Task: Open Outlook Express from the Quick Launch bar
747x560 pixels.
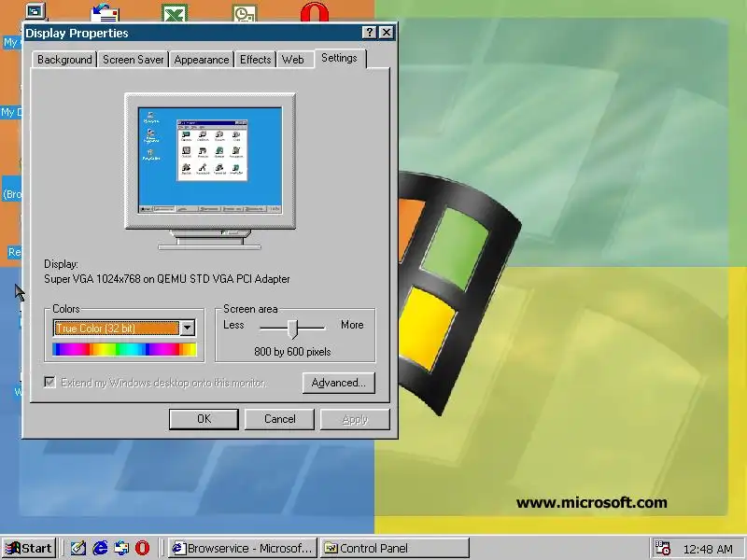Action: pos(121,548)
